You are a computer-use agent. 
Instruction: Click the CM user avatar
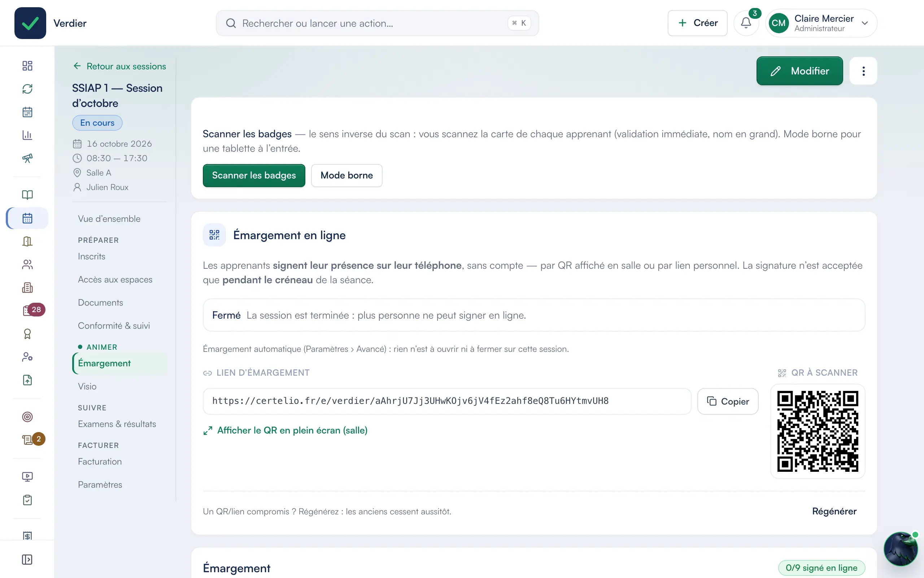click(779, 23)
